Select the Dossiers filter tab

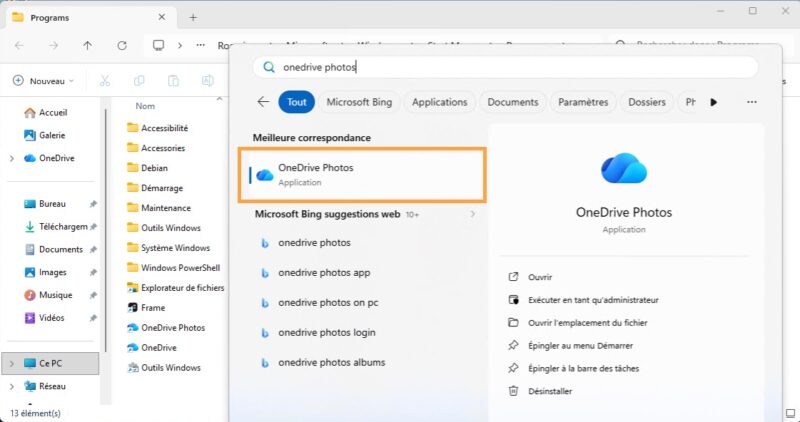click(x=647, y=102)
